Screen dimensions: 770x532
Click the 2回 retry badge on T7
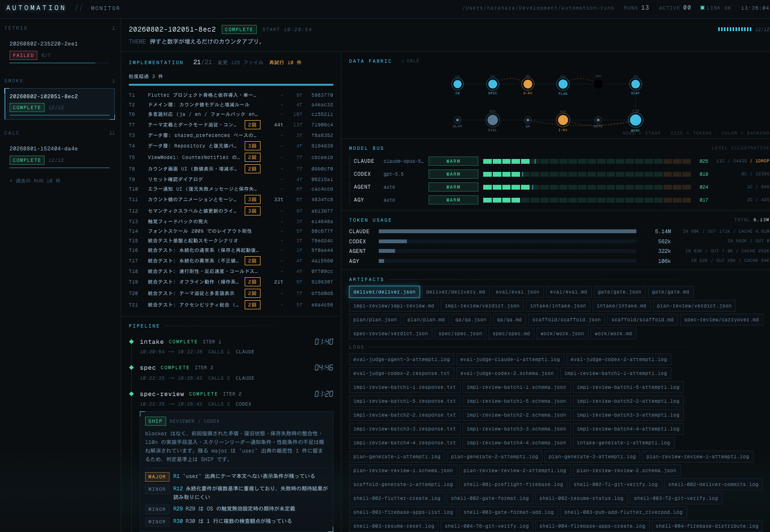click(x=252, y=125)
